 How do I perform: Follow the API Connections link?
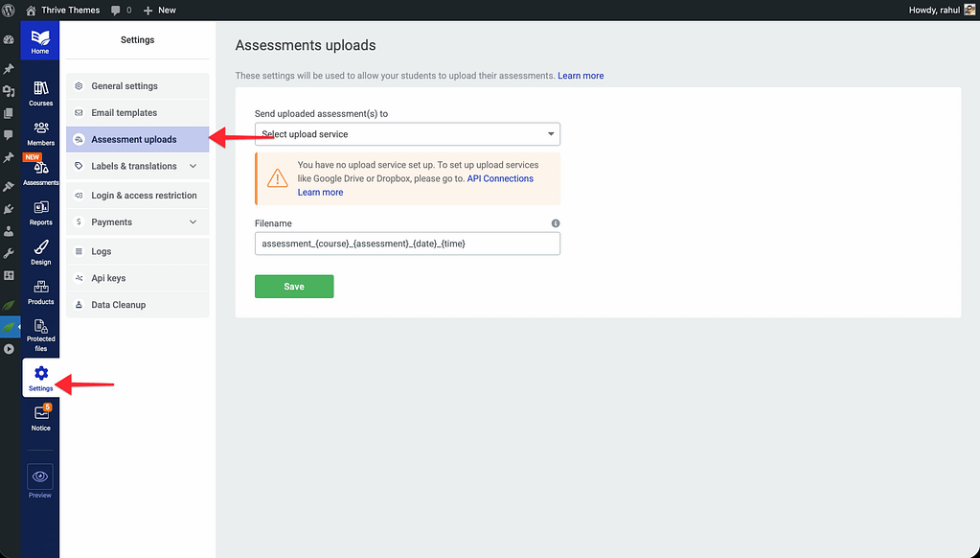(x=500, y=178)
